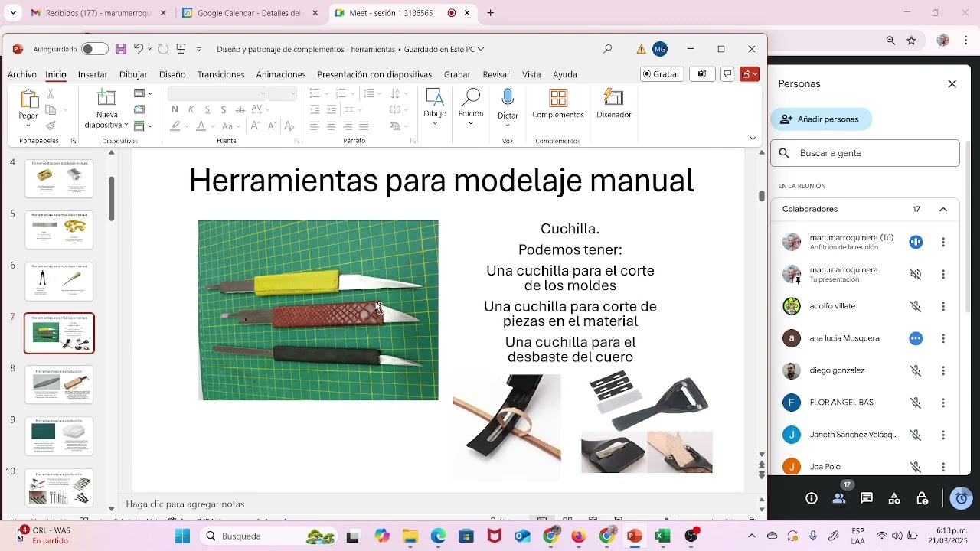Start presentation from beginning icon
Viewport: 980px width, 551px height.
pyautogui.click(x=181, y=49)
